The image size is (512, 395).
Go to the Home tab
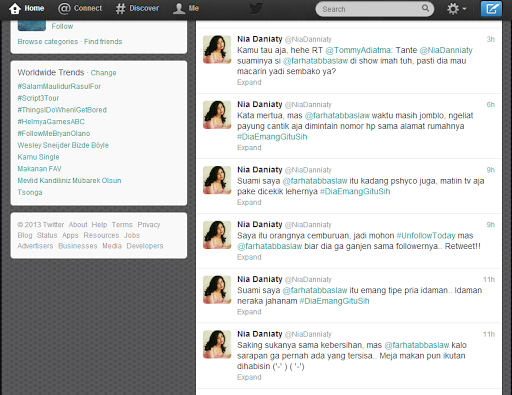27,8
